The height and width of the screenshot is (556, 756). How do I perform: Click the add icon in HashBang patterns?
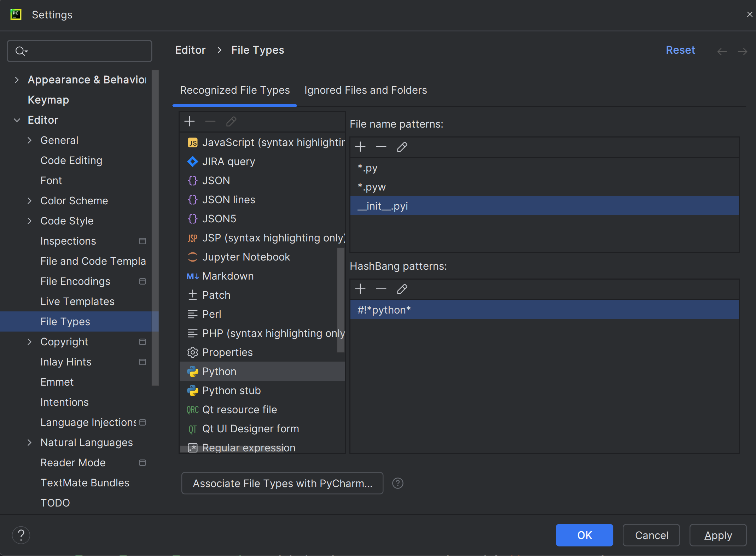click(x=360, y=288)
